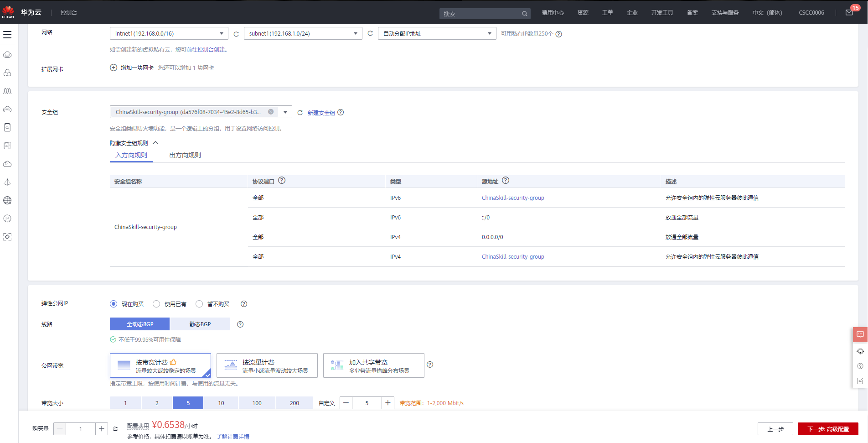Open the security group dropdown arrow

click(x=285, y=112)
